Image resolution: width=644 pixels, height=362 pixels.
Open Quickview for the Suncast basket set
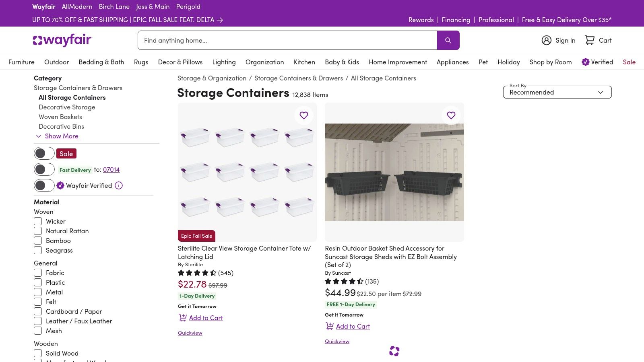[337, 341]
